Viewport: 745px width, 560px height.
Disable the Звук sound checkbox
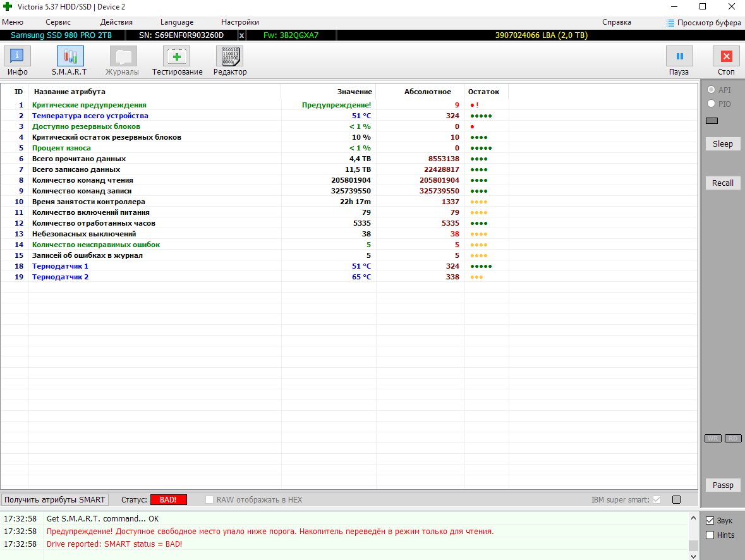[x=710, y=521]
